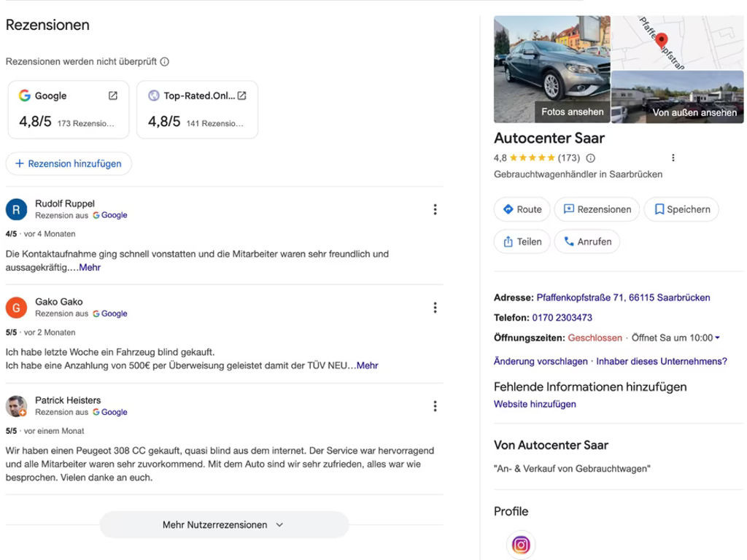Open the map thumbnail with red pin
Image resolution: width=747 pixels, height=560 pixels.
(x=677, y=43)
